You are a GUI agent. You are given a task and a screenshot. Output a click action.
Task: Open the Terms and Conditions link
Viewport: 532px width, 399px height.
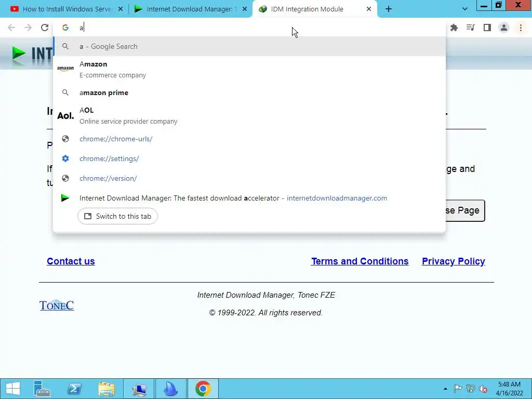(360, 261)
